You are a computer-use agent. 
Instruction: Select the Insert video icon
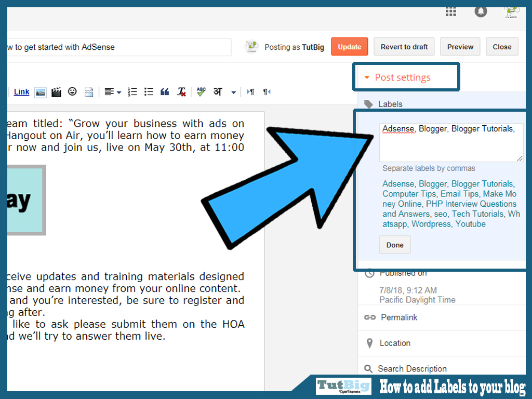[x=56, y=92]
